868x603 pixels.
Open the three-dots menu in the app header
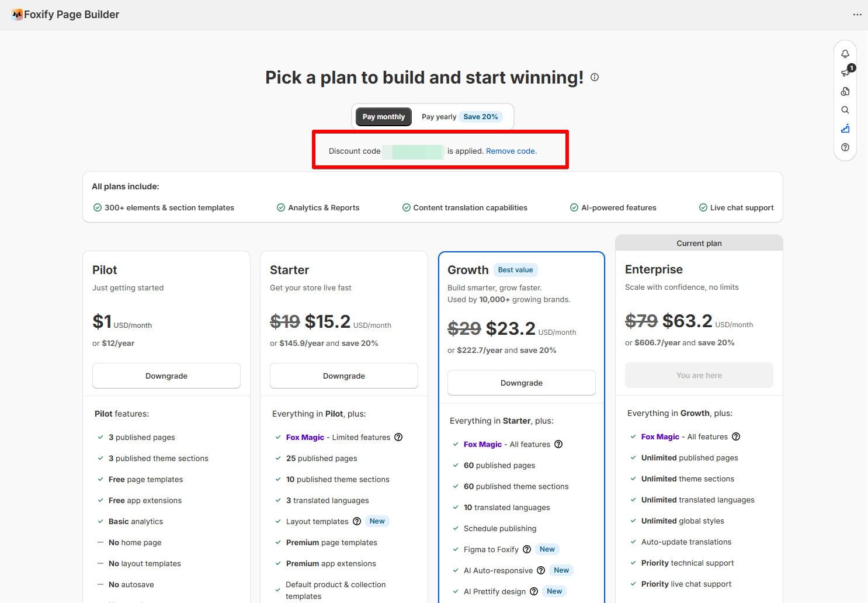coord(857,15)
